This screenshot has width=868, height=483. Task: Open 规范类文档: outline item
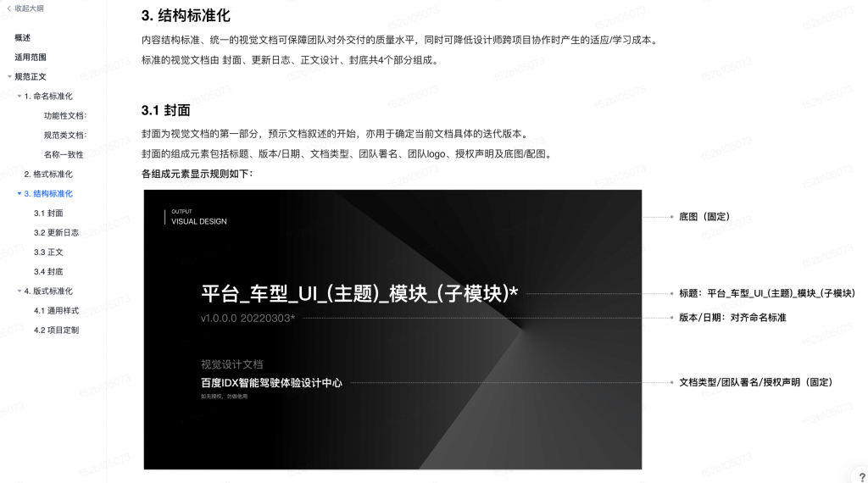pyautogui.click(x=65, y=135)
